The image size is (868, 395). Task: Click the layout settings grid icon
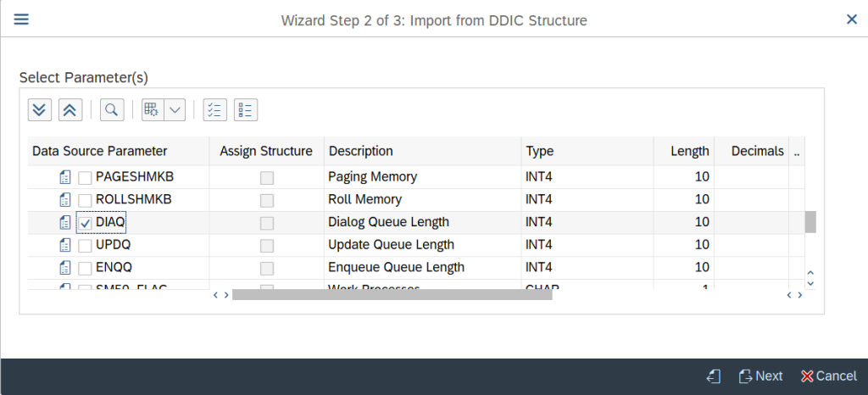click(153, 110)
